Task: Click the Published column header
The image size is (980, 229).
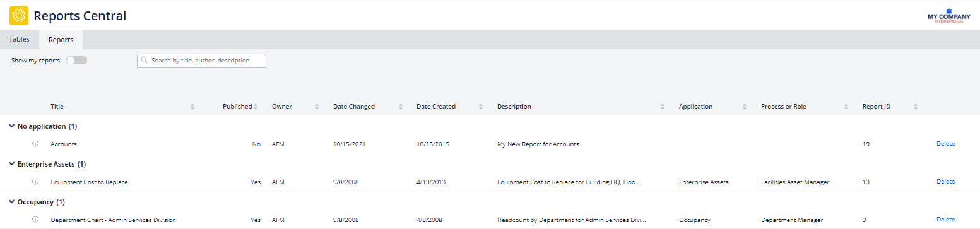Action: click(x=237, y=107)
